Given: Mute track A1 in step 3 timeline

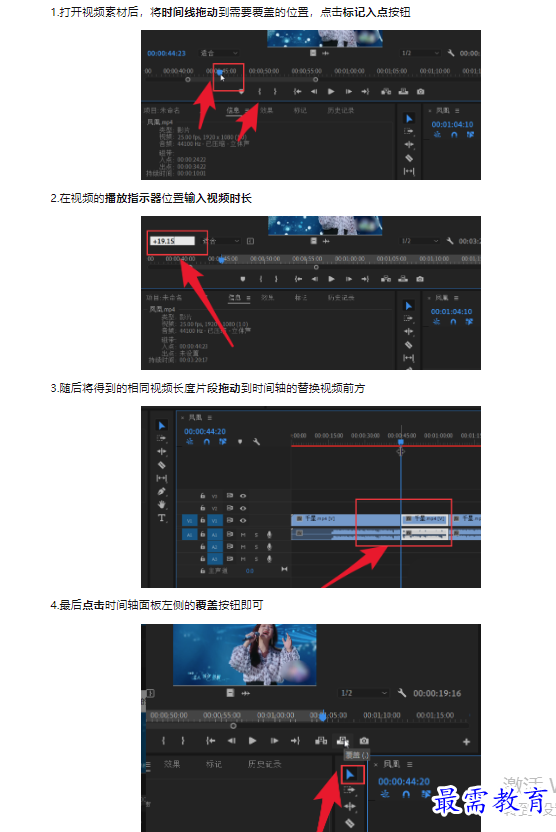Looking at the screenshot, I should 243,534.
